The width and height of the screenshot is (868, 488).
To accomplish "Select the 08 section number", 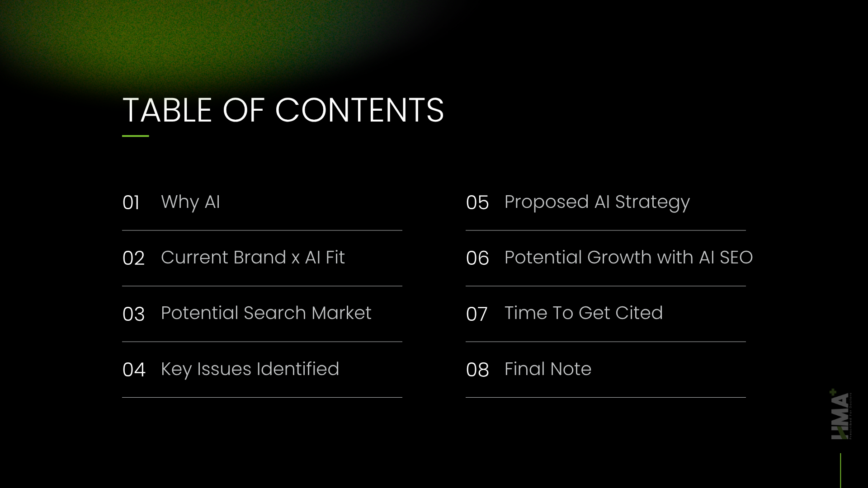I will pyautogui.click(x=477, y=370).
